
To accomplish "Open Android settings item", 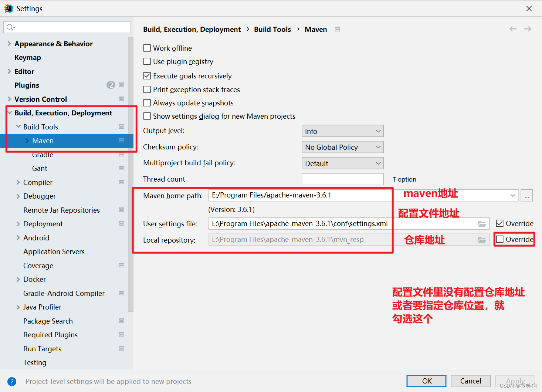I will (36, 238).
